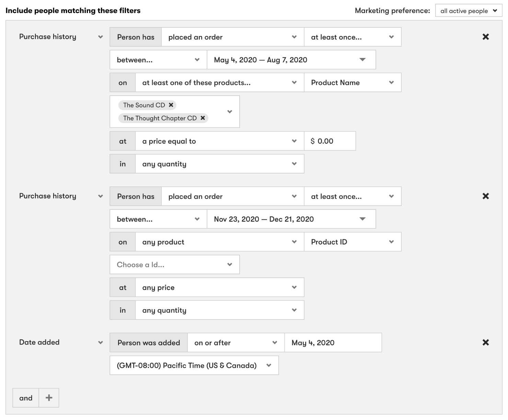
Task: Open the 'a price equal to' dropdown
Action: [219, 141]
